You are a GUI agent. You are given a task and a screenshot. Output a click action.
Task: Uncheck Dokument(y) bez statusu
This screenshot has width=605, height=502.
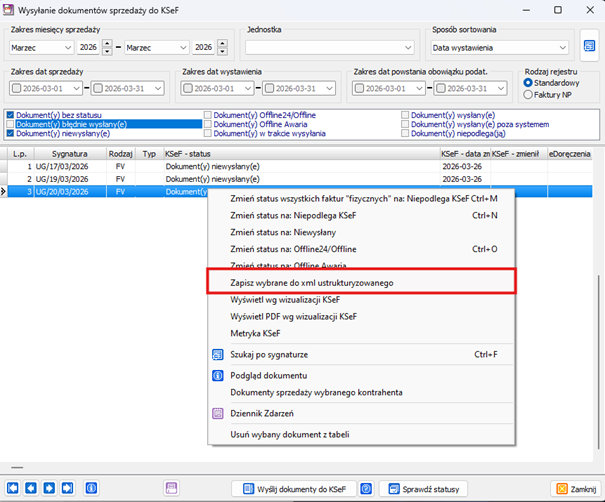click(10, 116)
